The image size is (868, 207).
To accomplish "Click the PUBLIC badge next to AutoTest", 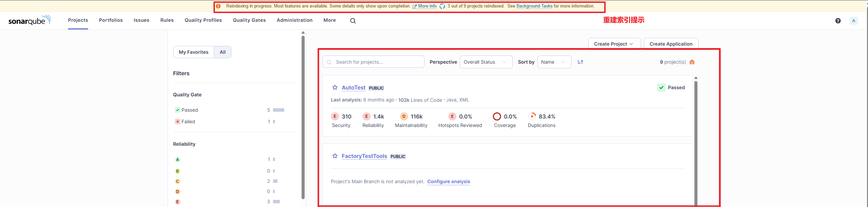I will (376, 88).
